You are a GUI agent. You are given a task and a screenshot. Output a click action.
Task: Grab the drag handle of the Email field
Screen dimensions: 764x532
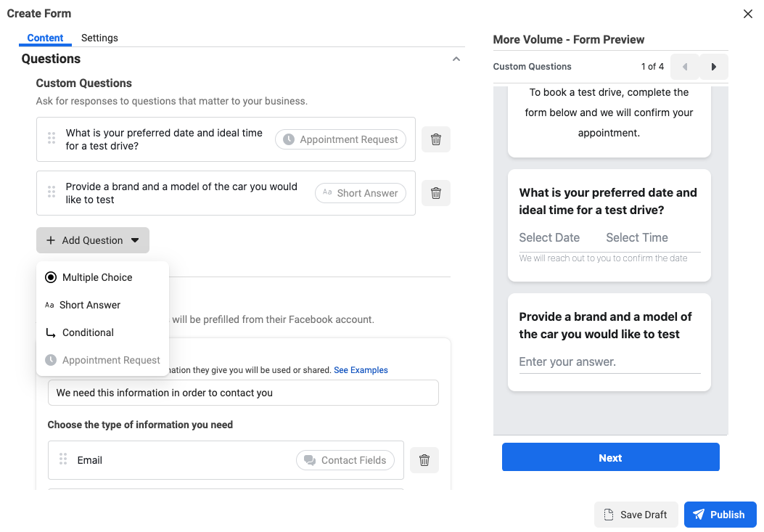63,459
